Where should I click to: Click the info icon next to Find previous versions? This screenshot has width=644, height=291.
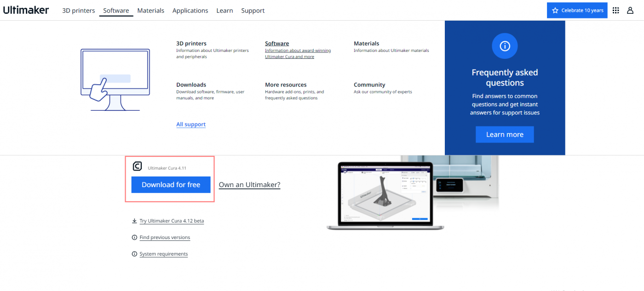(x=134, y=237)
